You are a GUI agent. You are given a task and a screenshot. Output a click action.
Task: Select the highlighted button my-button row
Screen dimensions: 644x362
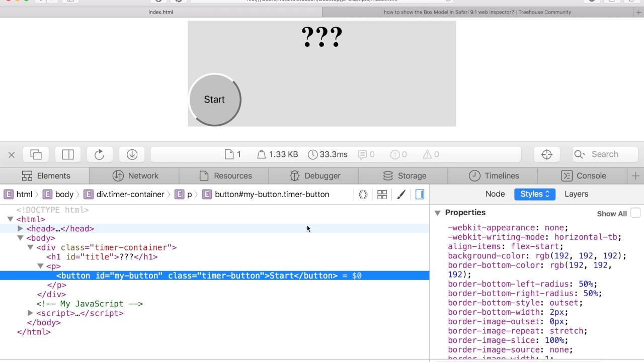coord(214,276)
